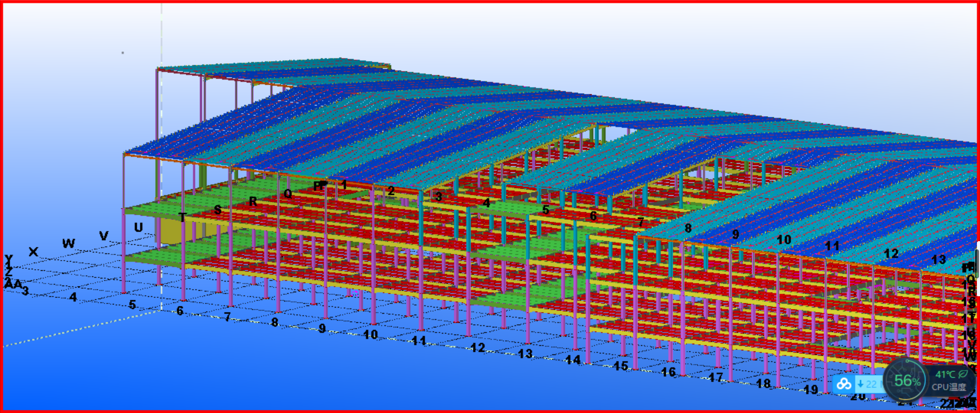The image size is (980, 413).
Task: Select ground grid label 17
Action: [716, 377]
